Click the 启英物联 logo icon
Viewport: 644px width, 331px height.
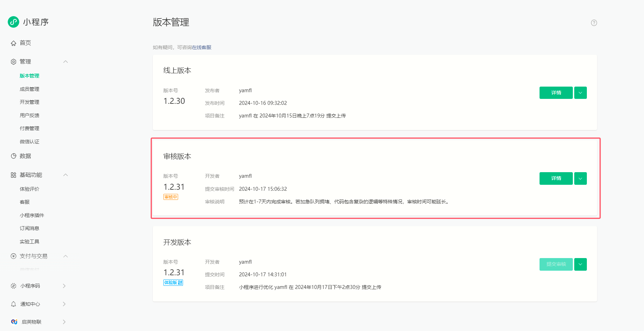pos(14,322)
